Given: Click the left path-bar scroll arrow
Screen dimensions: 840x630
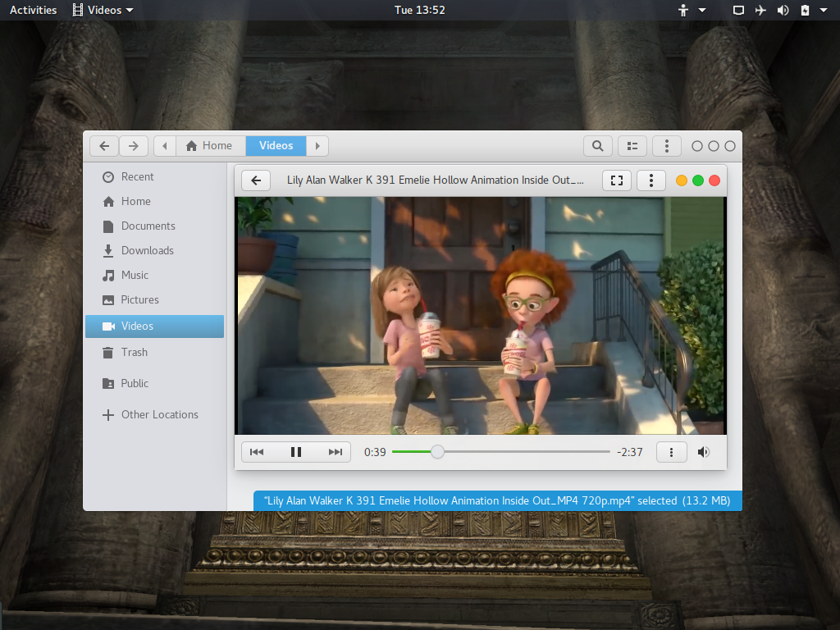Looking at the screenshot, I should coord(165,146).
